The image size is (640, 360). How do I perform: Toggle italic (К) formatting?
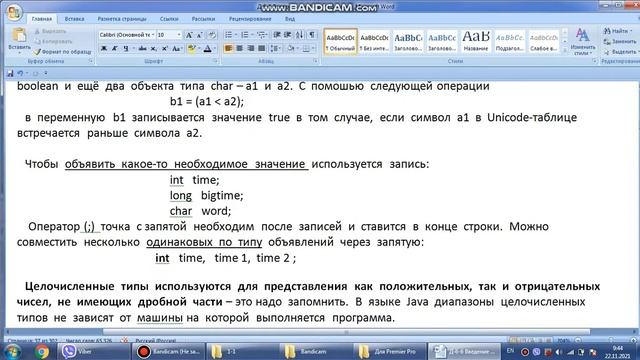click(115, 49)
